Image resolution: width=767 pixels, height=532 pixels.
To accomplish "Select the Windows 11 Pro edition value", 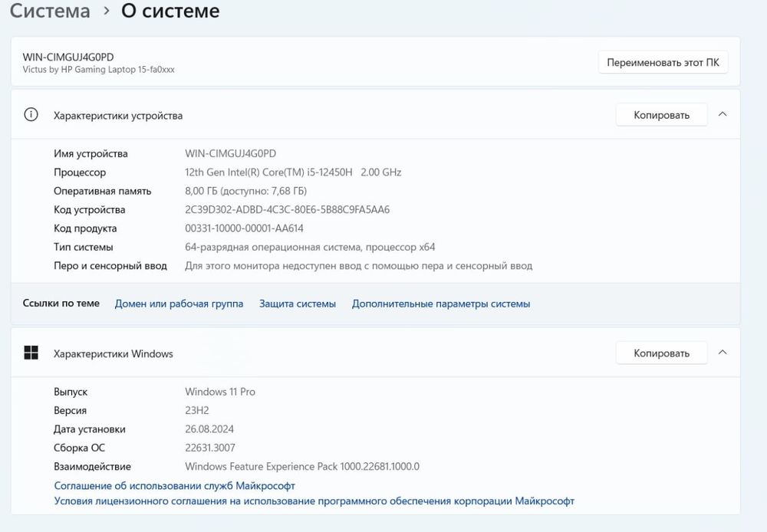I will [220, 392].
